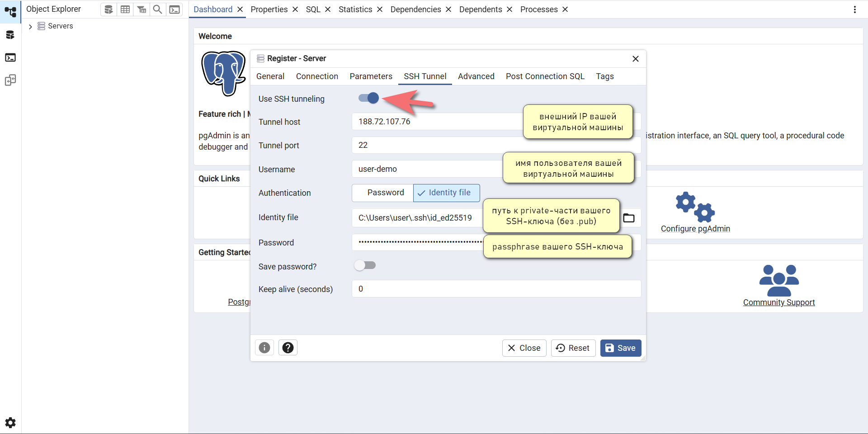Open the Dependents main tab
Viewport: 868px width, 434px height.
481,9
